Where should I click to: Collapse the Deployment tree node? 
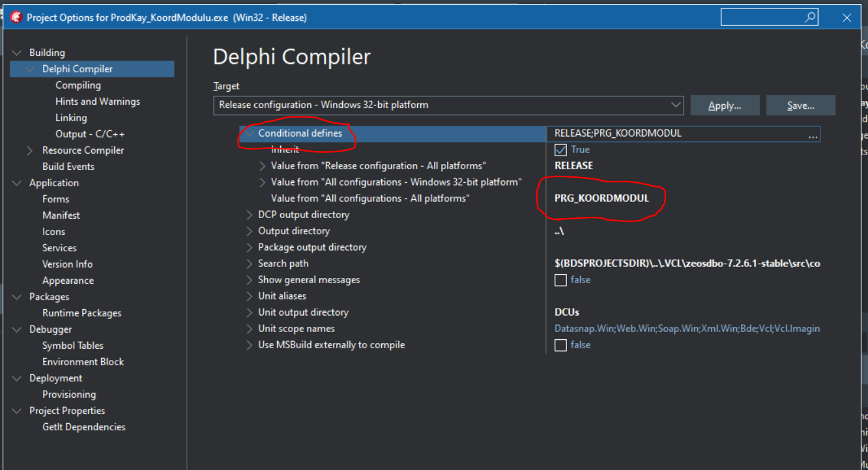(x=17, y=378)
